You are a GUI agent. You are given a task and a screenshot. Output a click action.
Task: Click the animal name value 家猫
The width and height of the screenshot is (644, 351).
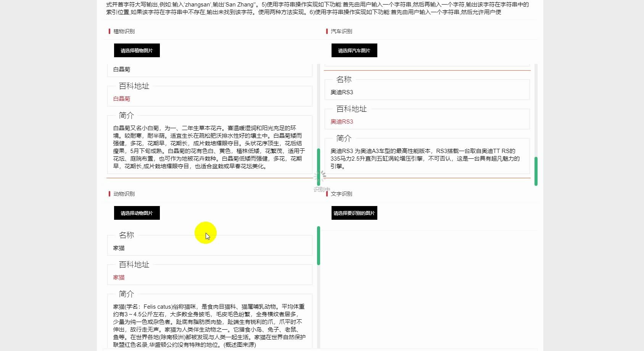119,248
